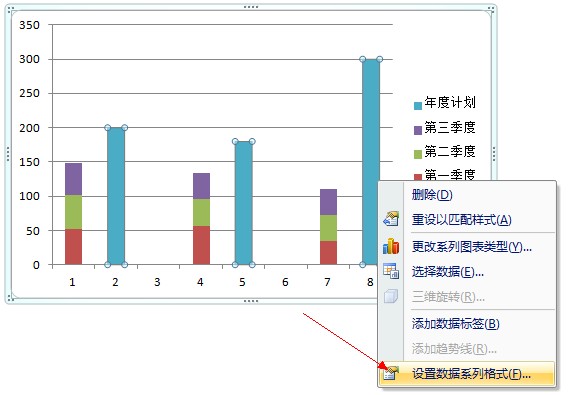This screenshot has height=395, width=581.
Task: Click the format data series icon
Action: pyautogui.click(x=391, y=373)
